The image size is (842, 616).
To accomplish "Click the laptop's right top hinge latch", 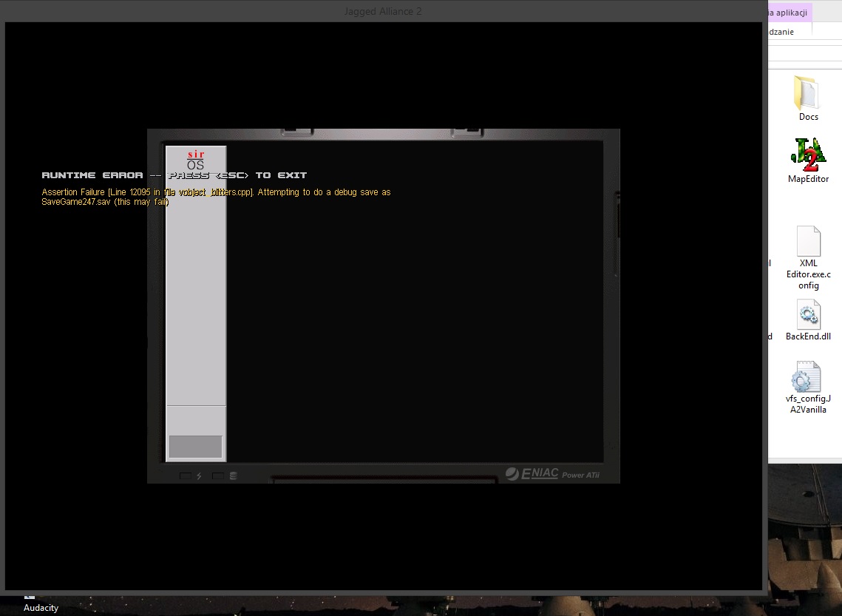I will click(x=468, y=133).
